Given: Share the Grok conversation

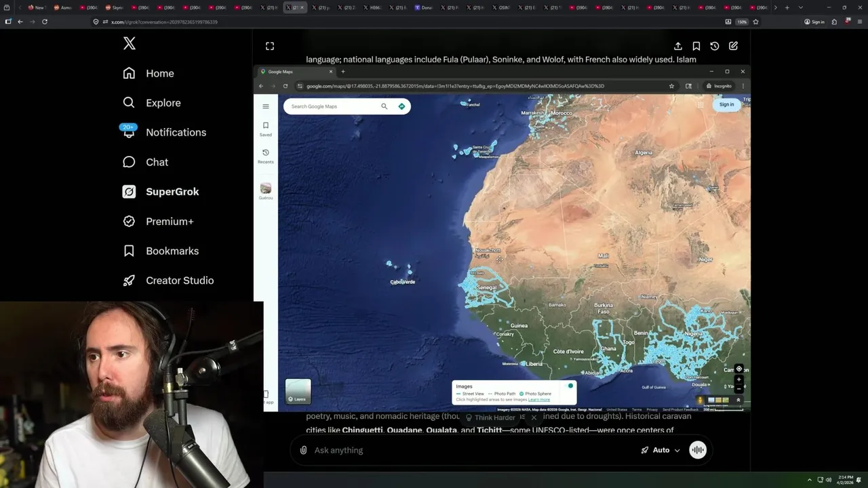Looking at the screenshot, I should click(x=677, y=46).
